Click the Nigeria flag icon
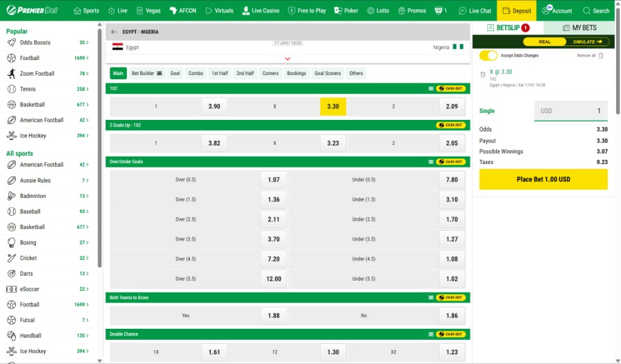Viewport: 621px width, 364px height. [458, 47]
